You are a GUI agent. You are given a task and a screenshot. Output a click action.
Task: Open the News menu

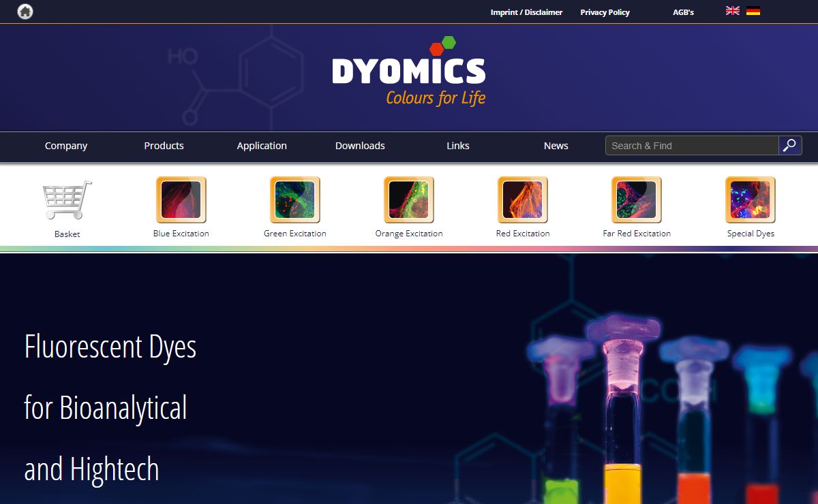point(556,146)
